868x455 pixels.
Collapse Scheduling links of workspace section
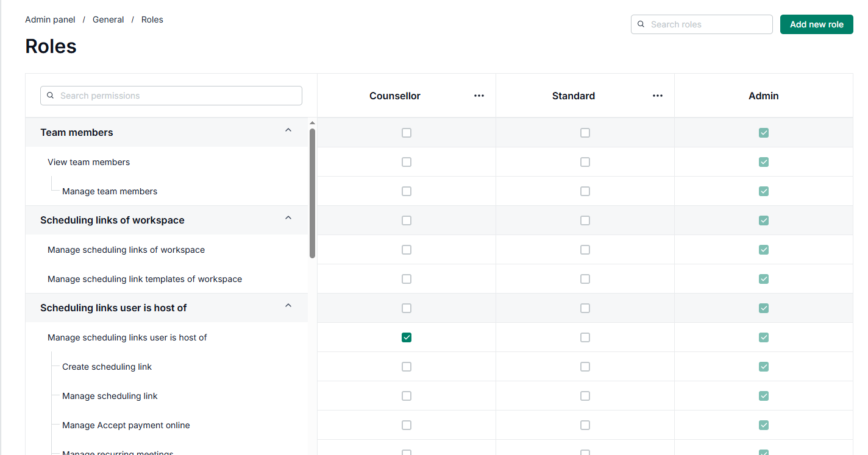click(x=288, y=218)
